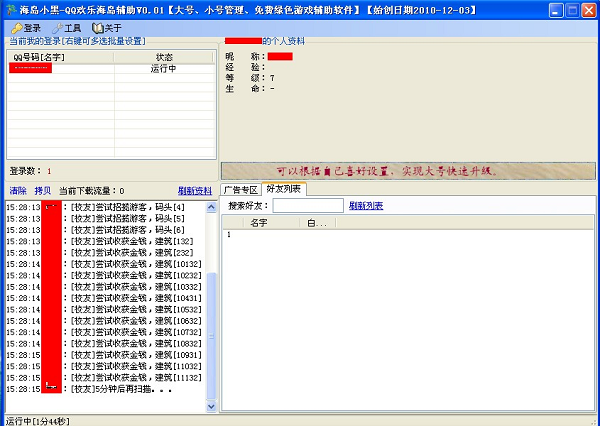
Task: Minimize the window
Action: (556, 10)
